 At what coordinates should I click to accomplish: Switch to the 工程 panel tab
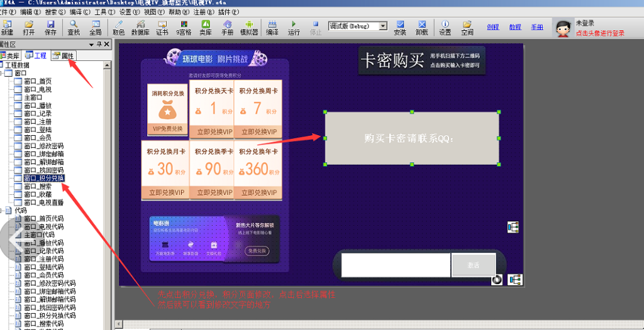point(36,55)
